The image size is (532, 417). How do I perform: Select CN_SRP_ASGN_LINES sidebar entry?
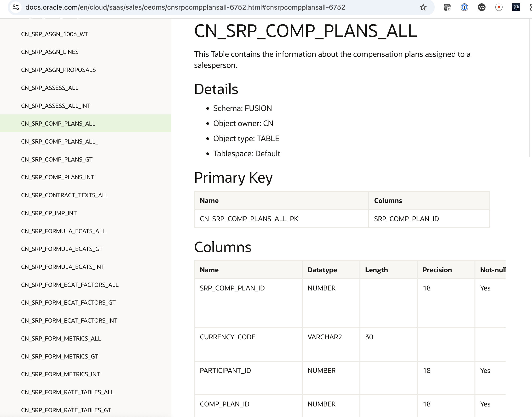50,52
